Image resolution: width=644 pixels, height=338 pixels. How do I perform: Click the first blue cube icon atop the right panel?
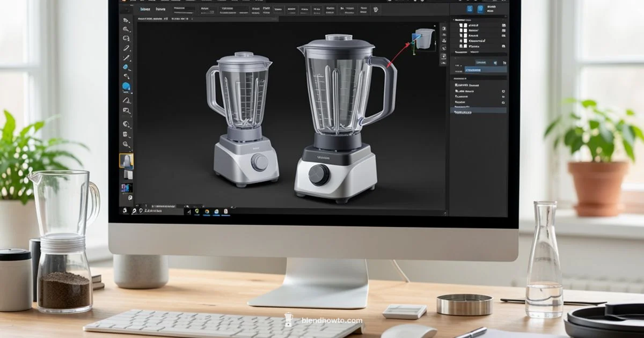point(469,9)
